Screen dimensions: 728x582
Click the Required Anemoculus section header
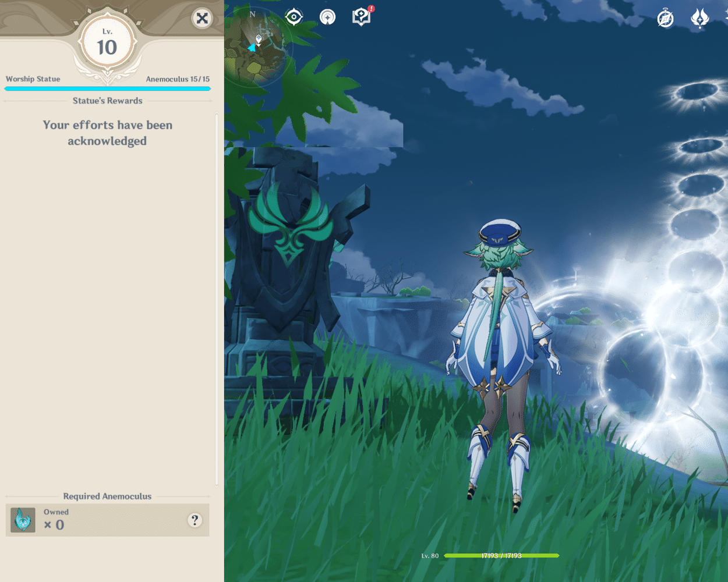click(x=107, y=496)
